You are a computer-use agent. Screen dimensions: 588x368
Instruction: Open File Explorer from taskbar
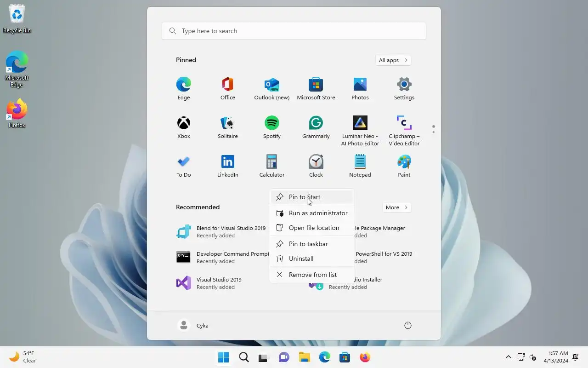304,357
